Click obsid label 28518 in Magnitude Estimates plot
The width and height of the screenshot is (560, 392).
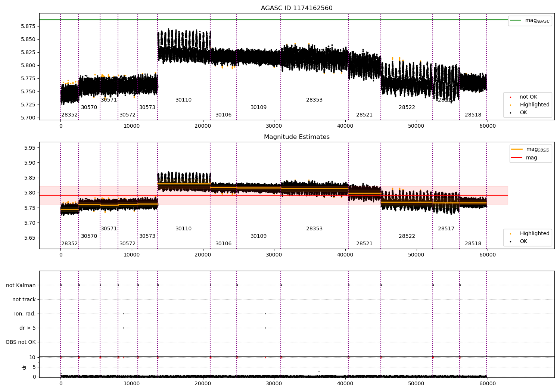coord(473,244)
